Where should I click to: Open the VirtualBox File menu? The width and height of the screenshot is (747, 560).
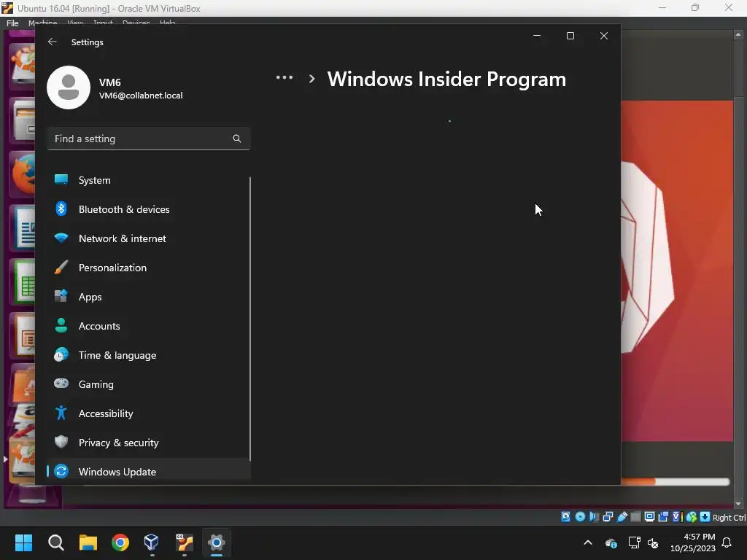pyautogui.click(x=12, y=23)
